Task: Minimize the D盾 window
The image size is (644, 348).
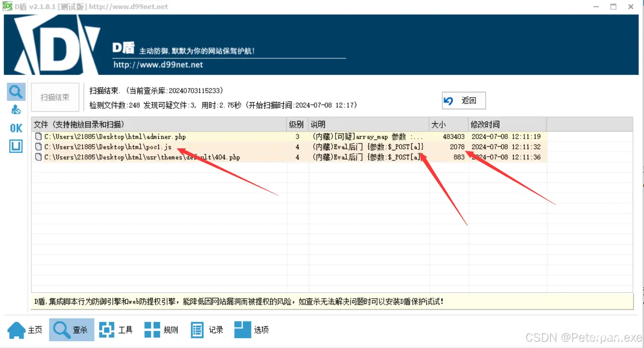Action: [596, 6]
